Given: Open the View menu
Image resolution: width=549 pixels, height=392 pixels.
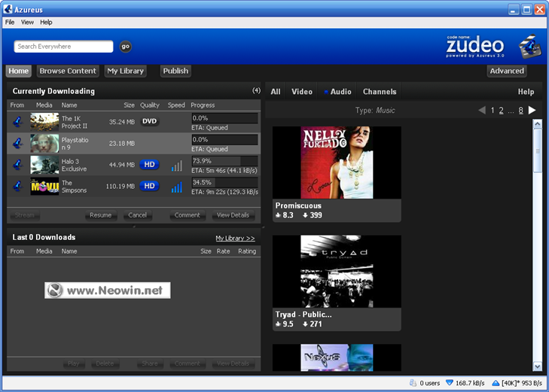Looking at the screenshot, I should 27,23.
